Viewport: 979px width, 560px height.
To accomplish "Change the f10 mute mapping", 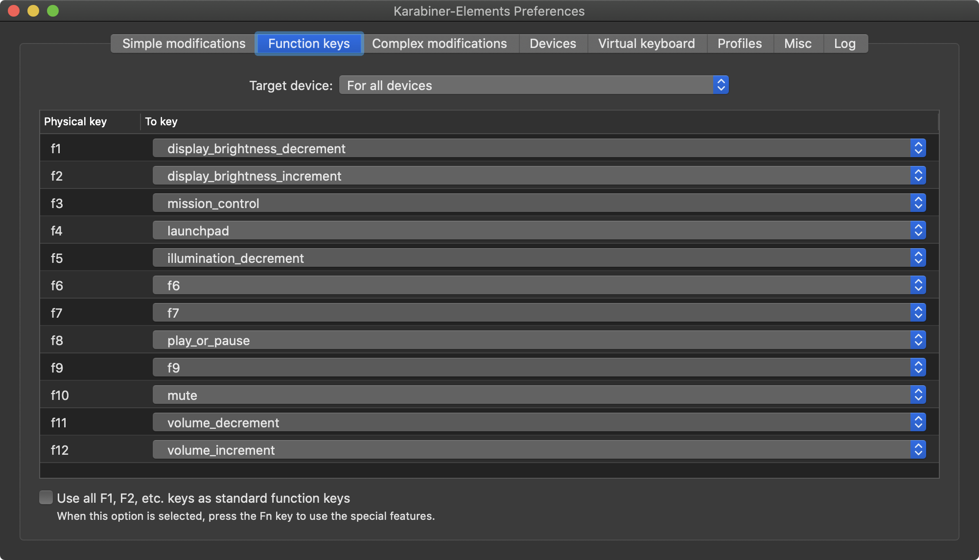I will 539,395.
